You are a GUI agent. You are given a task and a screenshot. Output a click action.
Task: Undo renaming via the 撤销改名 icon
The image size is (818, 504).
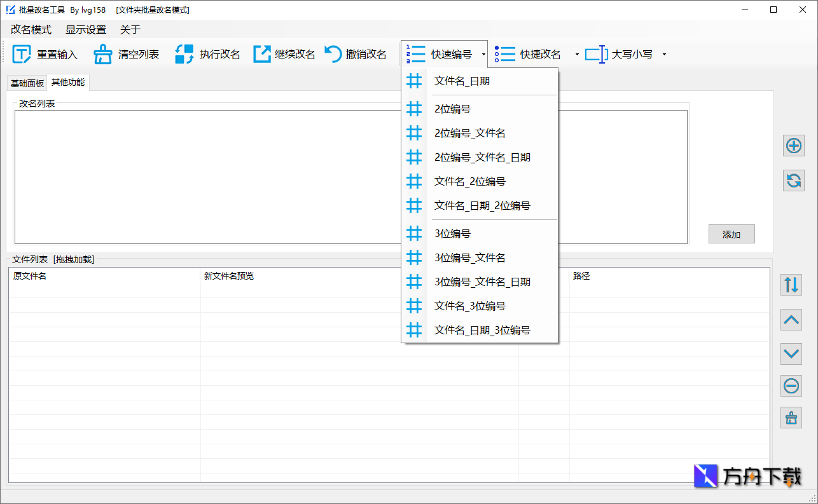coord(333,54)
